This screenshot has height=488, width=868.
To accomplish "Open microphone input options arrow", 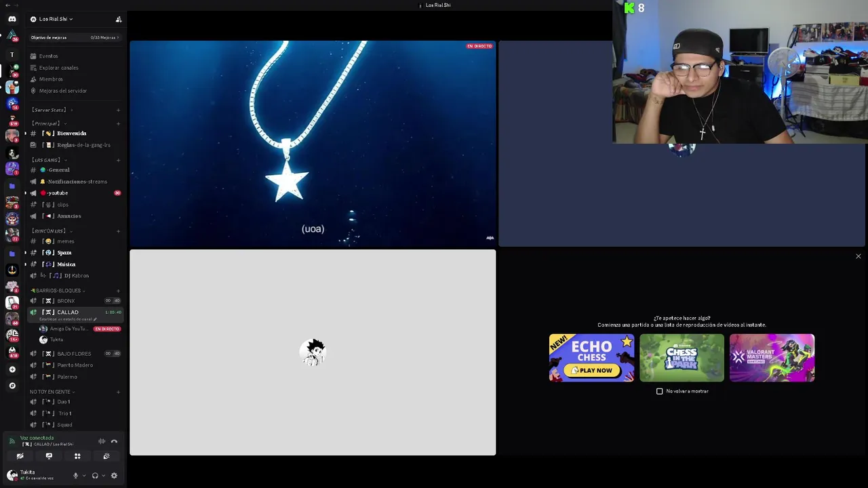I will click(x=84, y=476).
